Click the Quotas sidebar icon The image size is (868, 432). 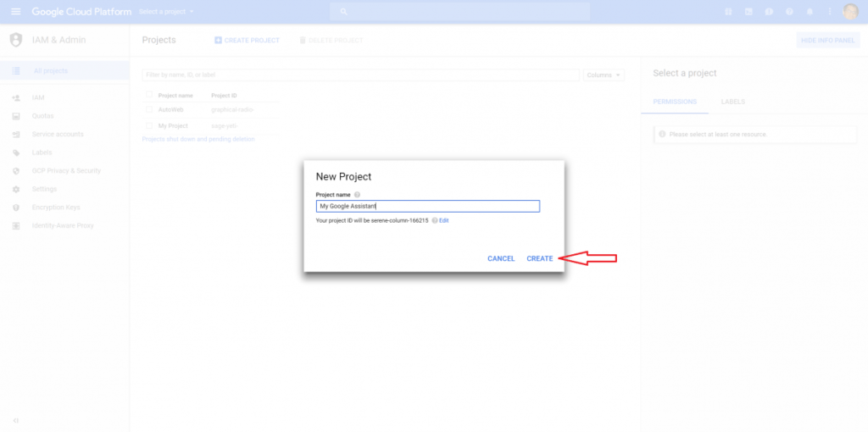[x=16, y=116]
